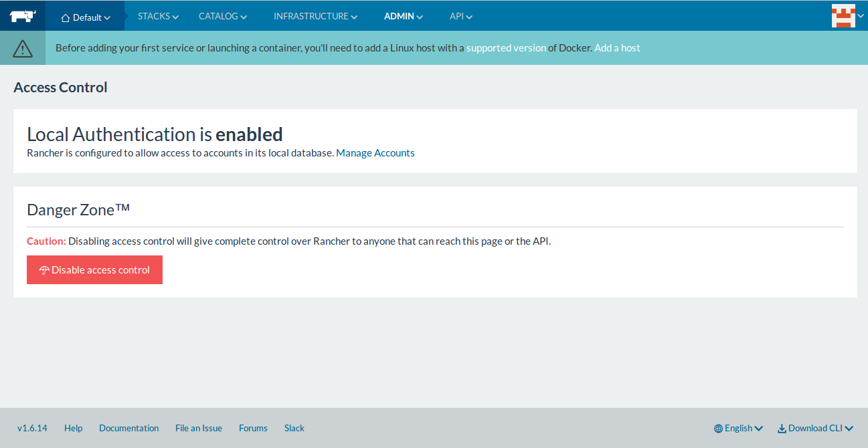Open the INFRASTRUCTURE menu
868x448 pixels.
(x=315, y=16)
